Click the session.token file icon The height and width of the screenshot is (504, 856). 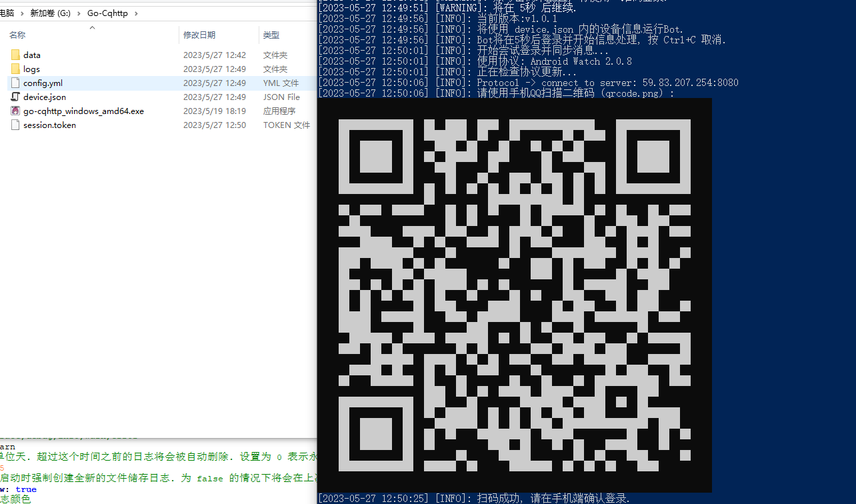tap(15, 125)
